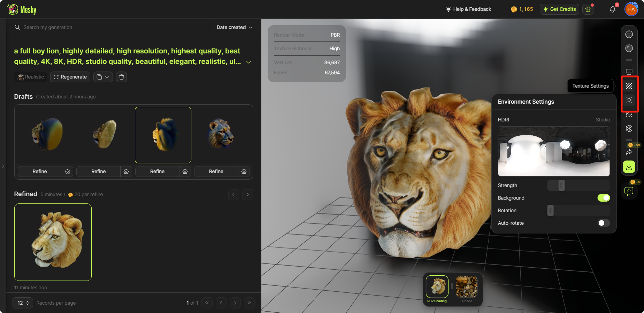Click the Get Credits button
The width and height of the screenshot is (644, 313).
click(559, 9)
